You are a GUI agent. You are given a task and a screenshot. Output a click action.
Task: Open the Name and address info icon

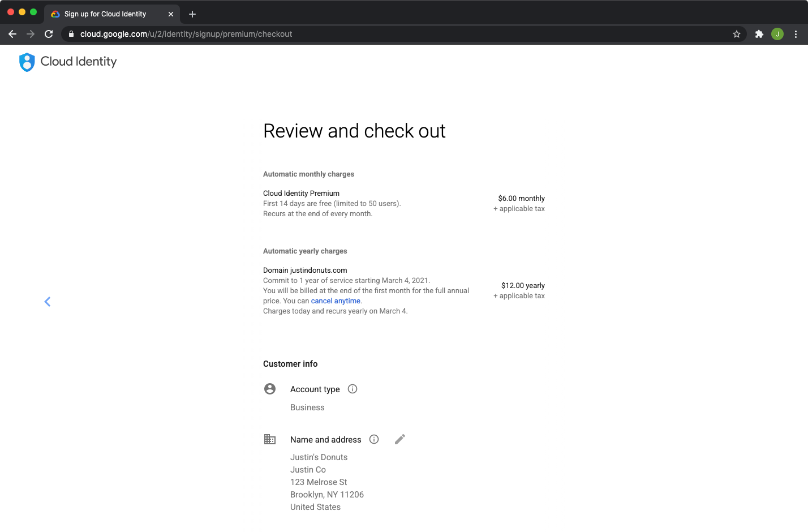(374, 439)
